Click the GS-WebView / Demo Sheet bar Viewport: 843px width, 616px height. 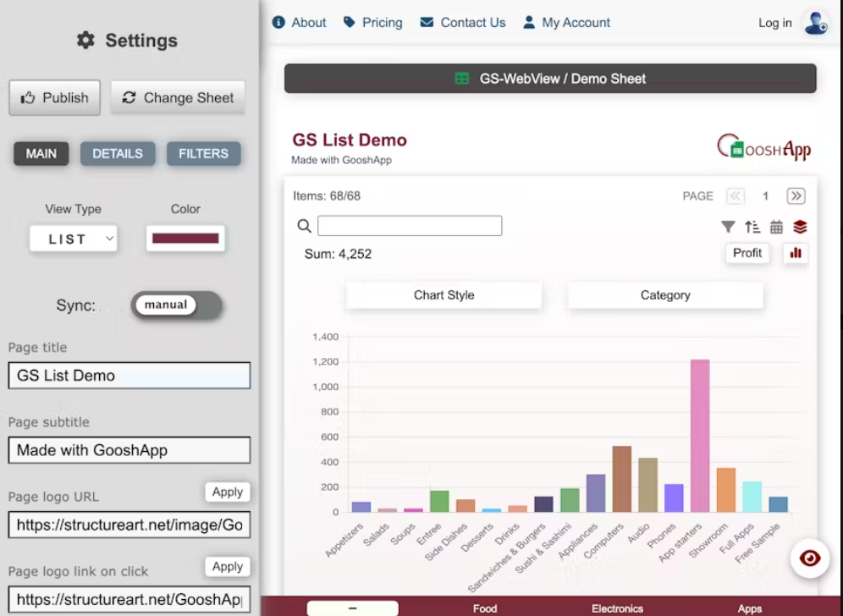550,79
